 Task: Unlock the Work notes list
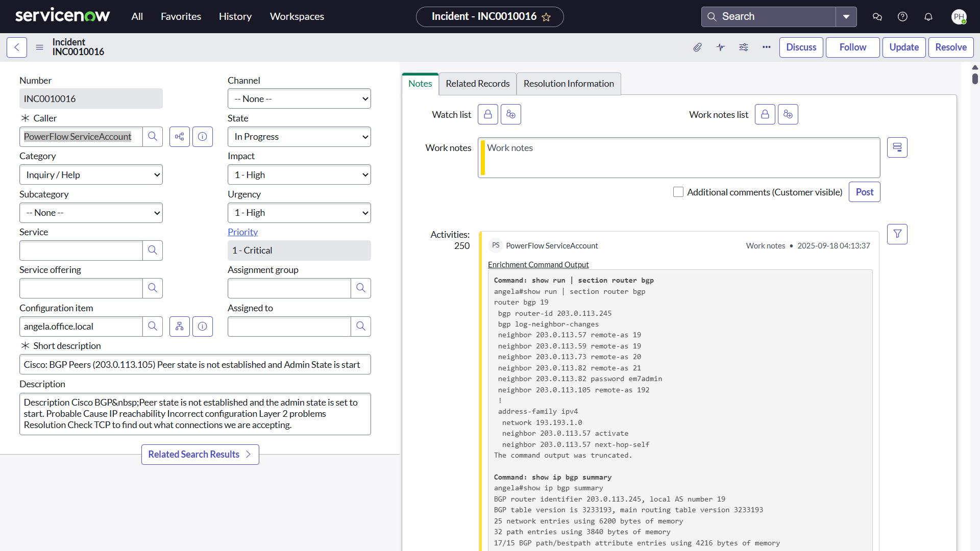[765, 114]
